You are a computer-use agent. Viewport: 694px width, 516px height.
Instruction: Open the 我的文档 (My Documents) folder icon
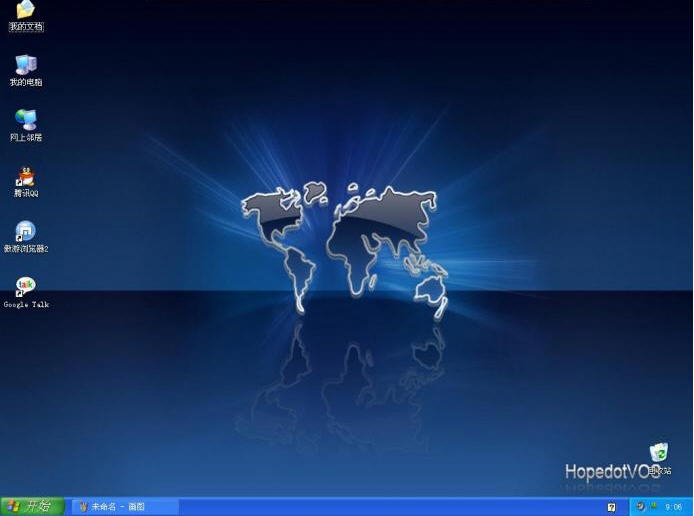point(25,11)
